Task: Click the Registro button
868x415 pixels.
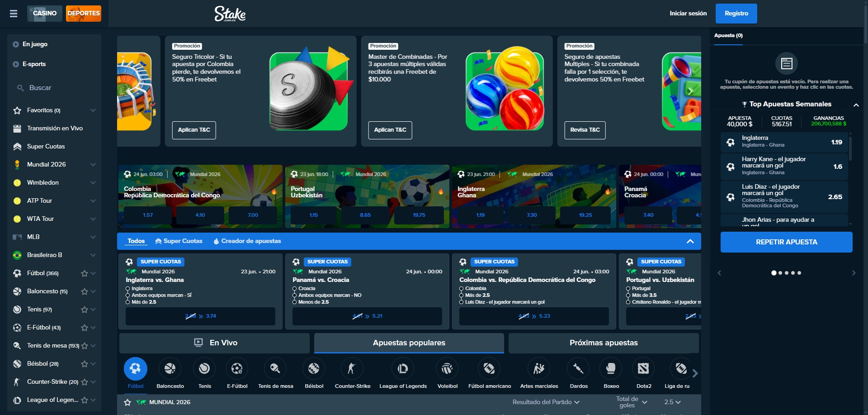Action: [x=736, y=14]
